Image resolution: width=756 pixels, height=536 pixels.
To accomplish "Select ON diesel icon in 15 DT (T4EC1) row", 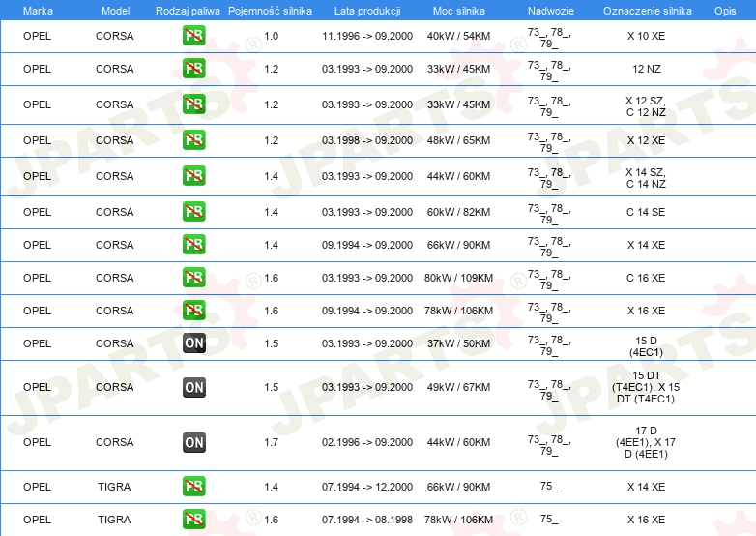I will (193, 387).
